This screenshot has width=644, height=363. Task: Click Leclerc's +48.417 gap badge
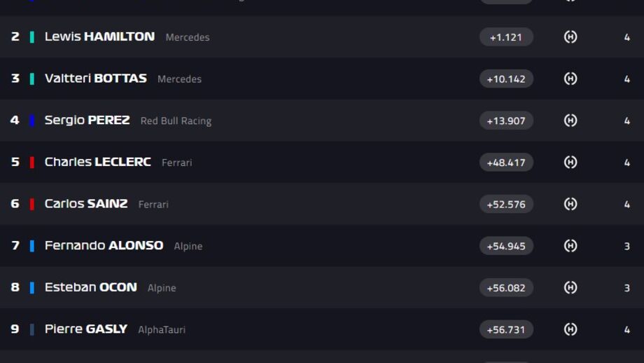point(506,163)
